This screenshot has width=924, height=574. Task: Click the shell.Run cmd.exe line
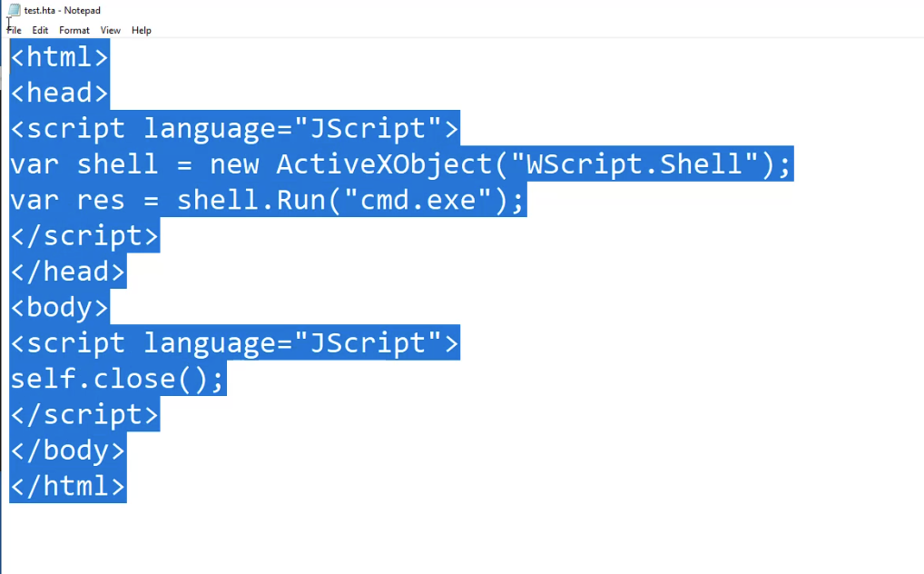pos(268,200)
